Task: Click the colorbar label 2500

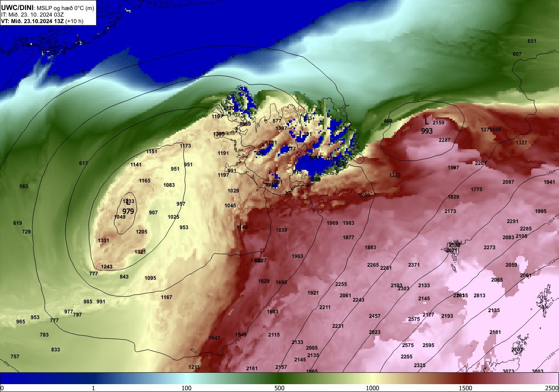Action: click(552, 388)
